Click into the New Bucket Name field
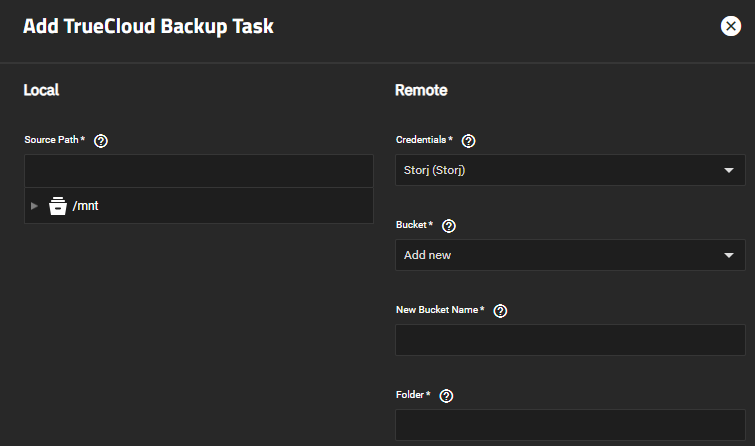755x446 pixels. pyautogui.click(x=570, y=340)
